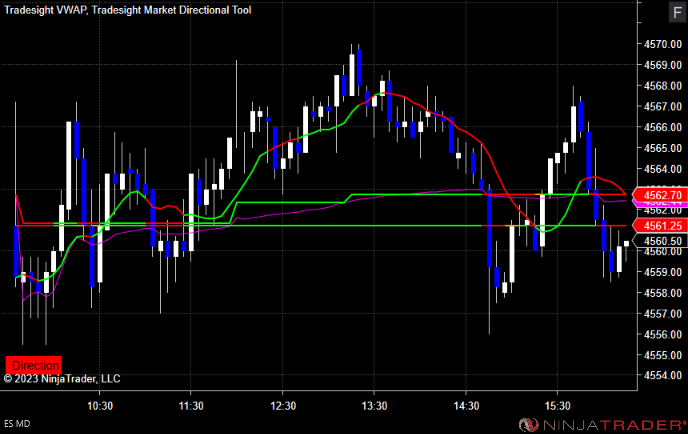
Task: Click the 2023 NinjaTrader, LLC copyright text
Action: click(x=62, y=379)
